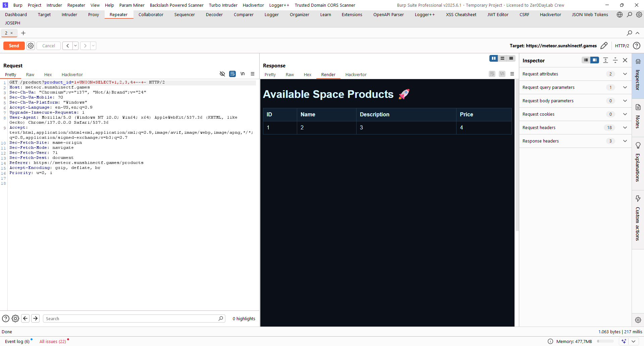
Task: Open the response Pretty tab
Action: click(x=270, y=74)
